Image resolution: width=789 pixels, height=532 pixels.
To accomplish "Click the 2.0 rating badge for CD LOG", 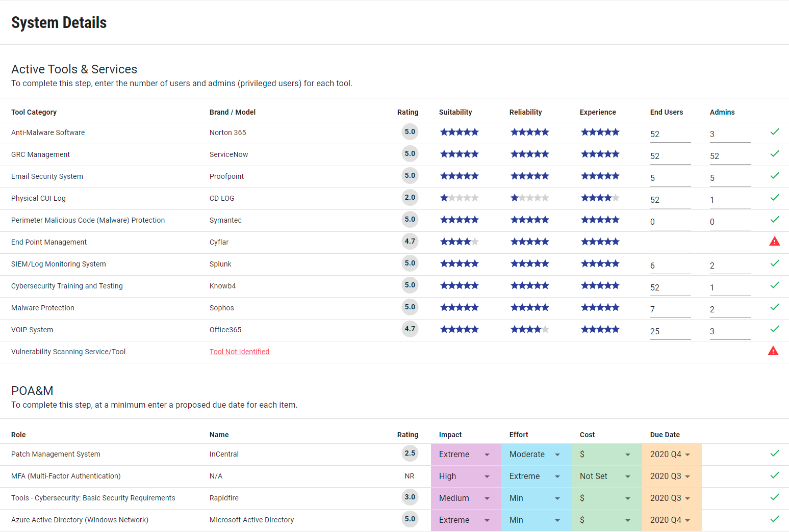I will [410, 198].
